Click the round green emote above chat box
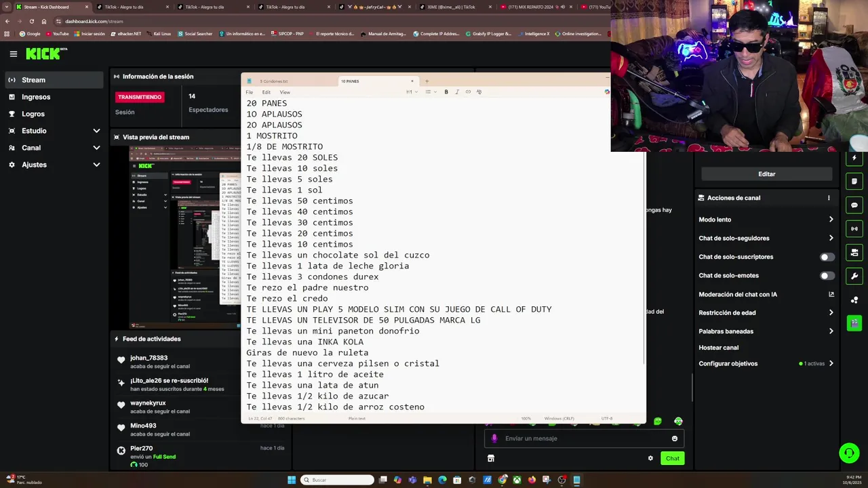This screenshot has width=868, height=488. click(657, 422)
